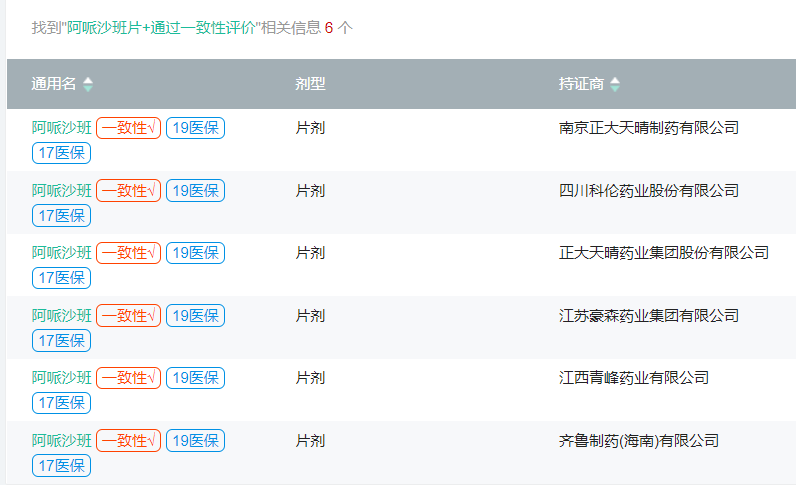Open 阿哌沙班 link for 南京正大天晴制药
Screen dimensions: 796x485
coord(61,128)
